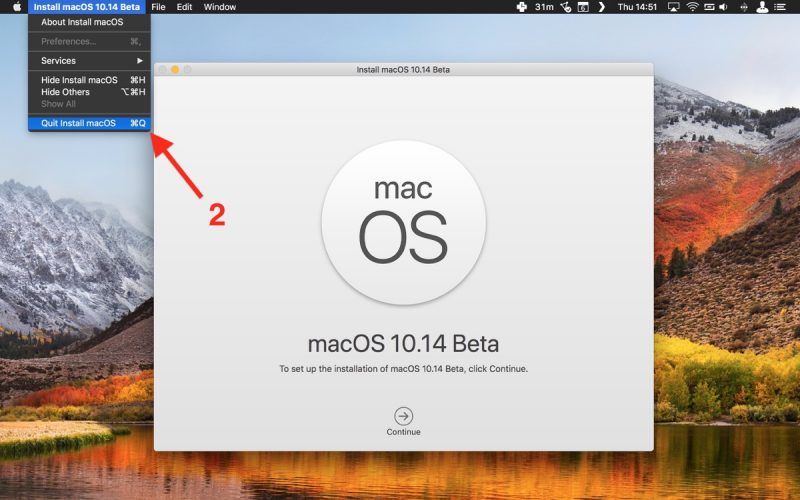Open the battery status menu
800x500 pixels.
tap(709, 7)
